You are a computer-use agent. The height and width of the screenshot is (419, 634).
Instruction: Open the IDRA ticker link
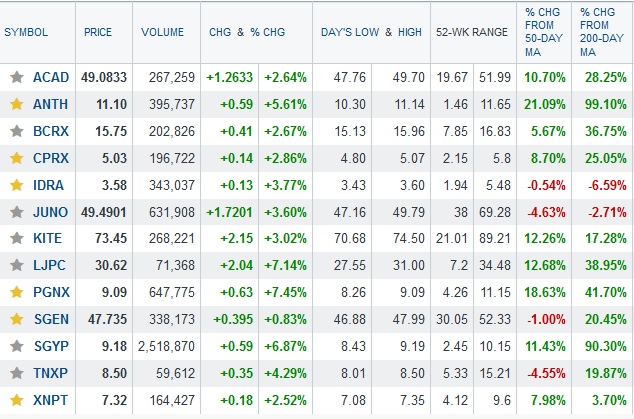pyautogui.click(x=49, y=185)
